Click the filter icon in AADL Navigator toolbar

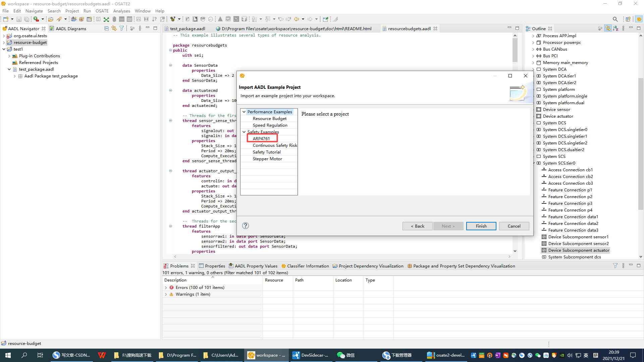tap(122, 28)
